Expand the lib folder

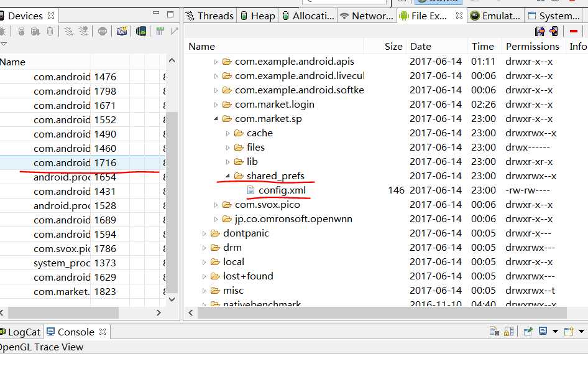[x=227, y=162]
